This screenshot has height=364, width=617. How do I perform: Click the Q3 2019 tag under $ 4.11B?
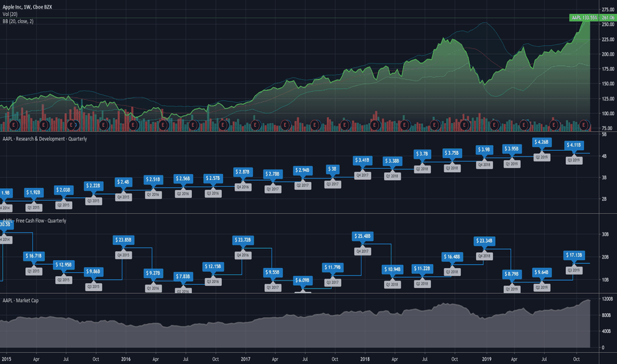574,160
